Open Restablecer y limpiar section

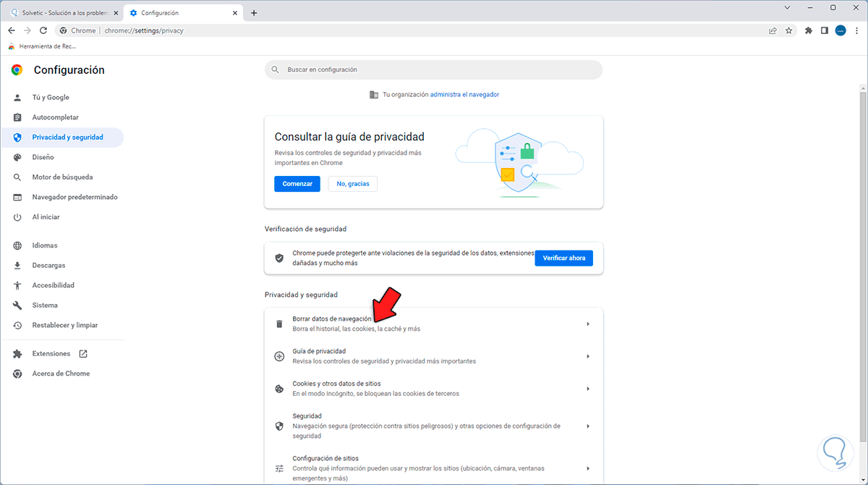click(61, 325)
